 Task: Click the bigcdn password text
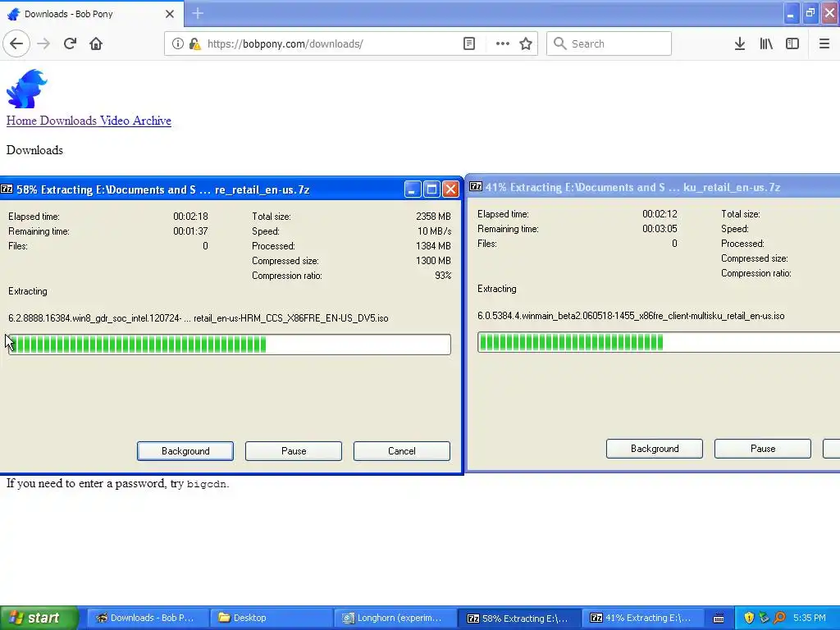[207, 484]
